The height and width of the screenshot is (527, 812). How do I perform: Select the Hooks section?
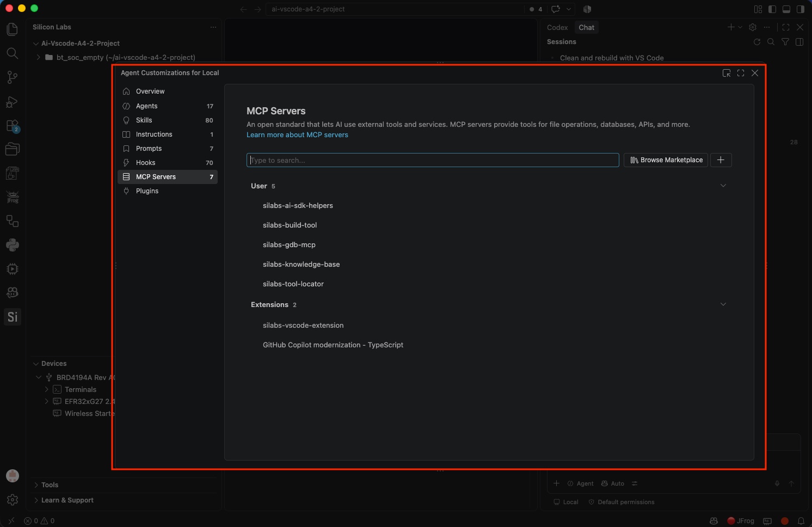pos(168,163)
